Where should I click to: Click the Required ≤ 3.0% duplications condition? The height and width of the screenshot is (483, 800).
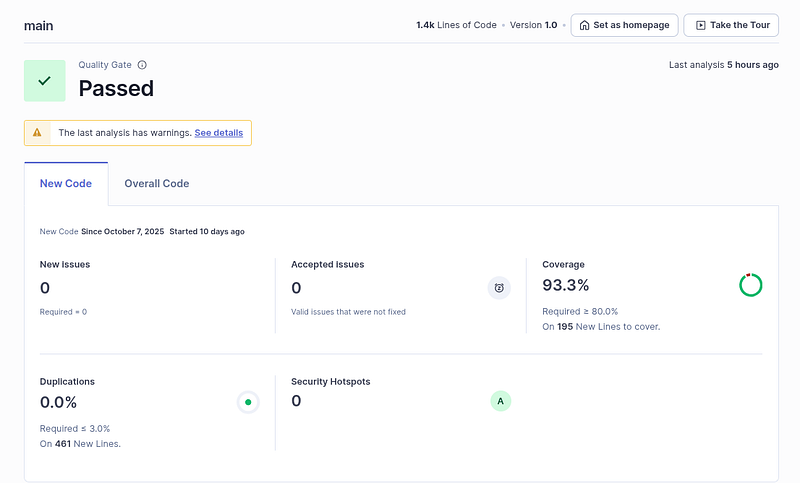75,428
